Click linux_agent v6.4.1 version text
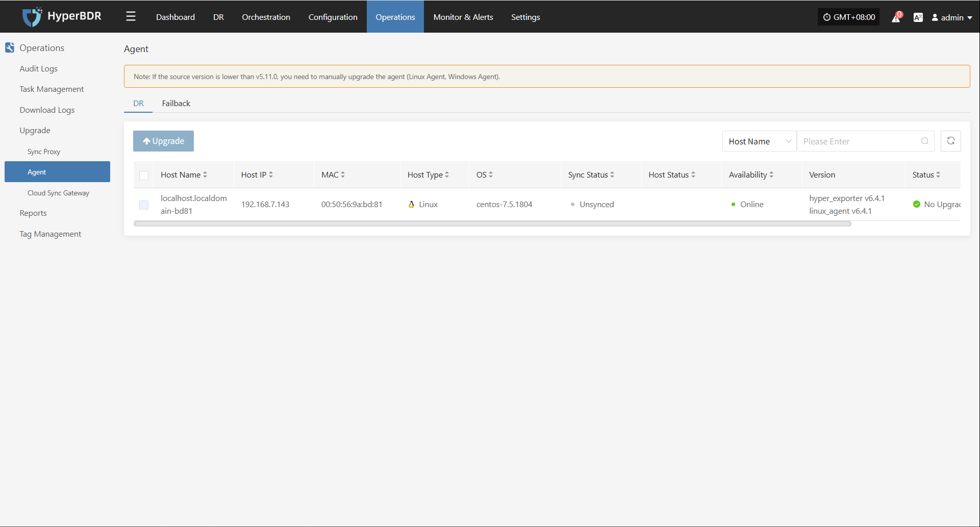The width and height of the screenshot is (980, 527). click(x=840, y=211)
